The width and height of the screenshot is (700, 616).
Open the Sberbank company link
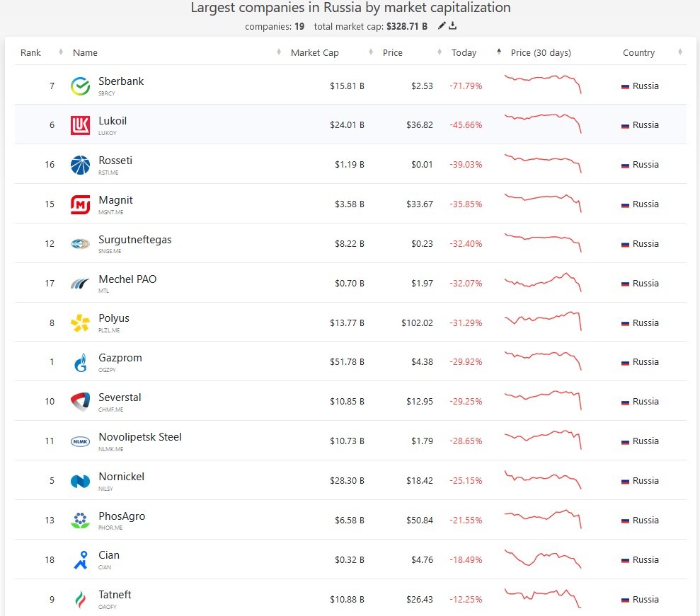(121, 81)
